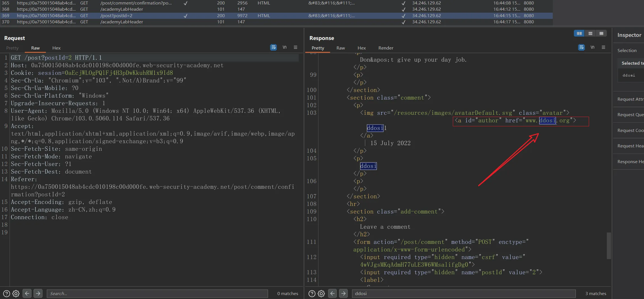The height and width of the screenshot is (299, 644).
Task: Click the '0 matches' counter in Request
Action: tap(288, 293)
